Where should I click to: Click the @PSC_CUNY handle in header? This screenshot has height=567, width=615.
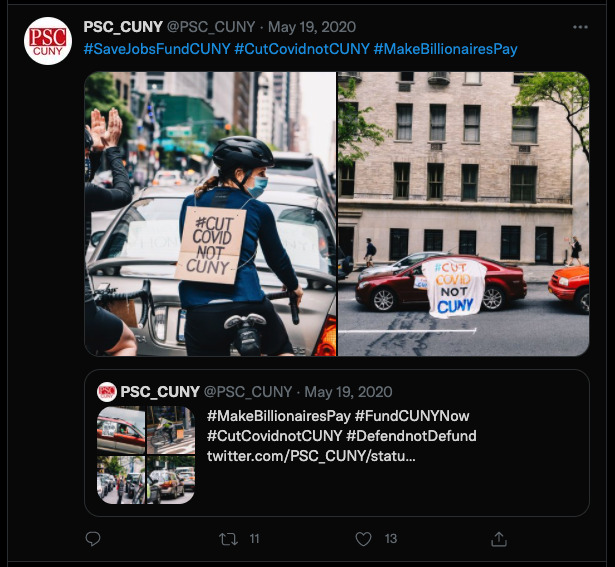coord(211,27)
